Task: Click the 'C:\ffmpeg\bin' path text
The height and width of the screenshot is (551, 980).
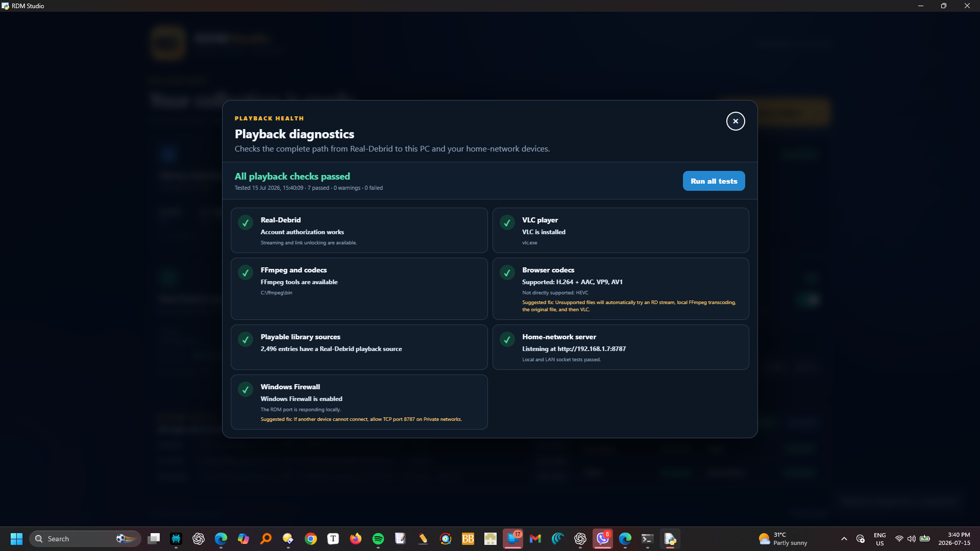Action: [277, 293]
